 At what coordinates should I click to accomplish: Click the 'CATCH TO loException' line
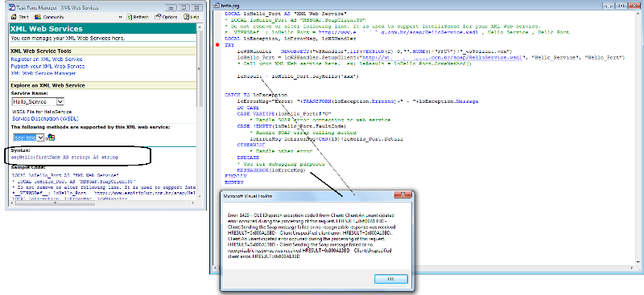(x=256, y=95)
